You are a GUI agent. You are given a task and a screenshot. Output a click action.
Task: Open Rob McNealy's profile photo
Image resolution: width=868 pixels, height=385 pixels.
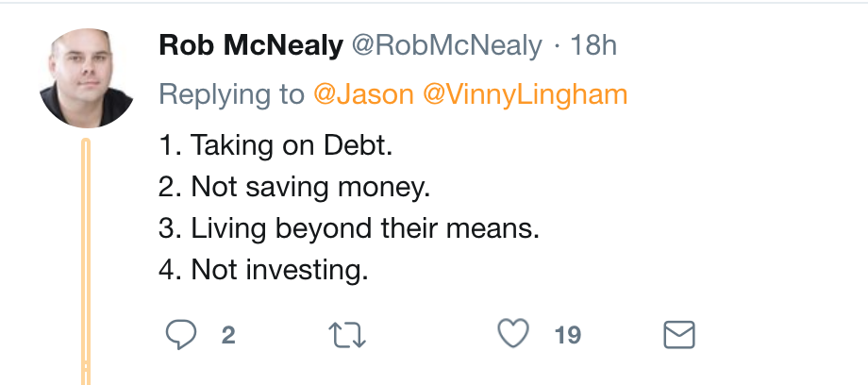pyautogui.click(x=87, y=77)
